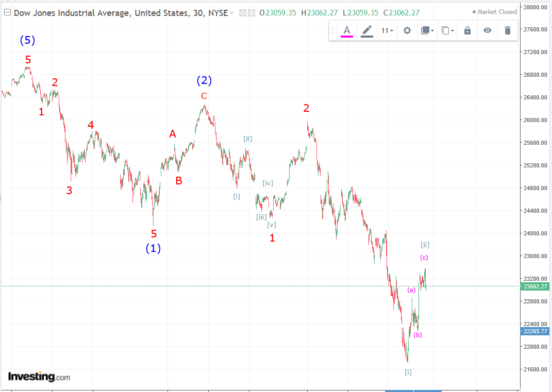This screenshot has height=392, width=552.
Task: Select the red 4 wave label
Action: pos(91,125)
